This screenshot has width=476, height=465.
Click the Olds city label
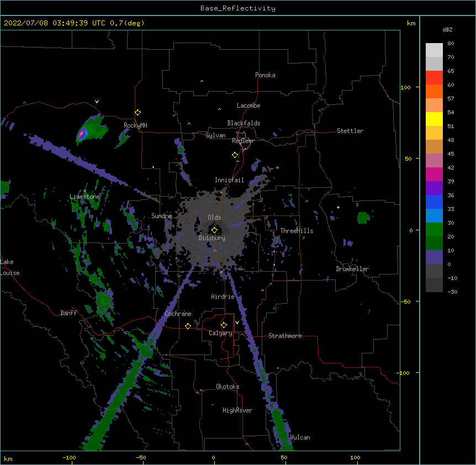[x=214, y=218]
